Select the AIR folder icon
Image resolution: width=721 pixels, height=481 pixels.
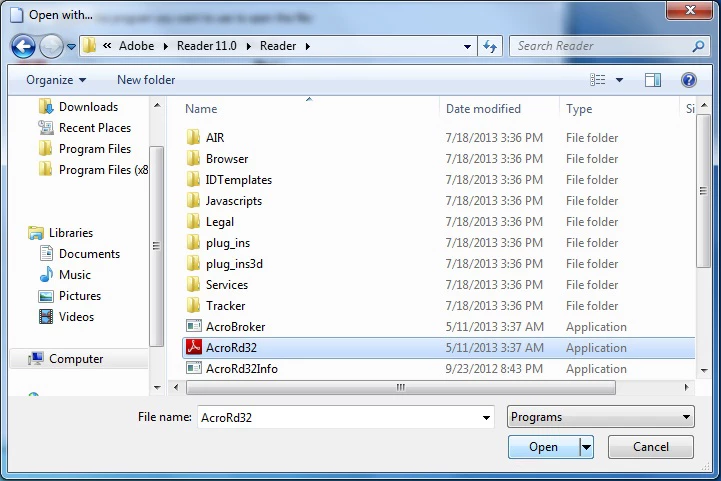click(194, 137)
